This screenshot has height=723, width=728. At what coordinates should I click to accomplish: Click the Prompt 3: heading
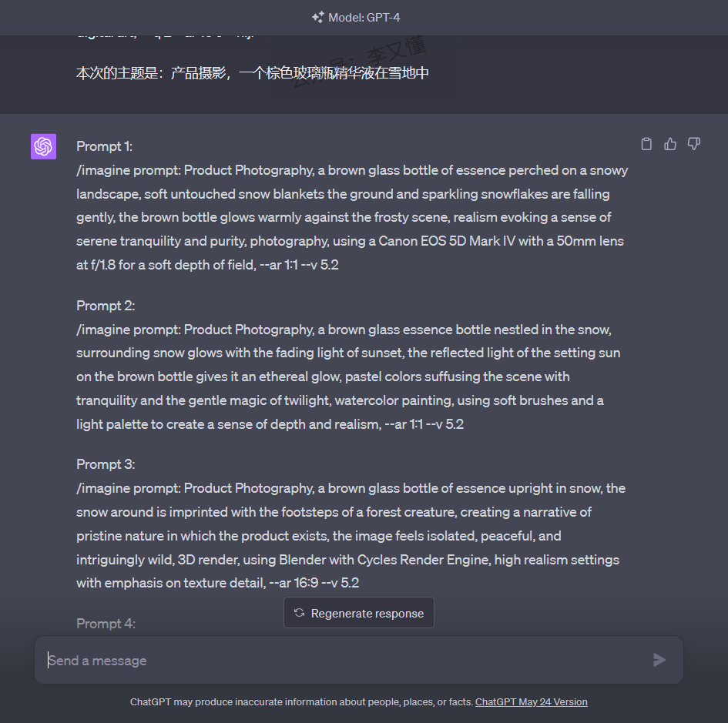click(106, 464)
